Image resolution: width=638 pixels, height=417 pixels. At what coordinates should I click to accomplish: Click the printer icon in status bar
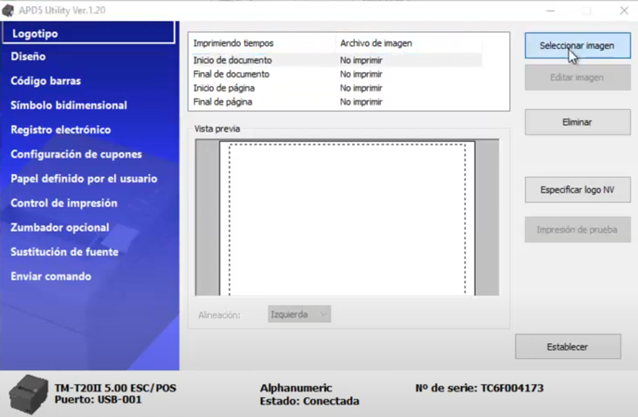click(x=28, y=394)
